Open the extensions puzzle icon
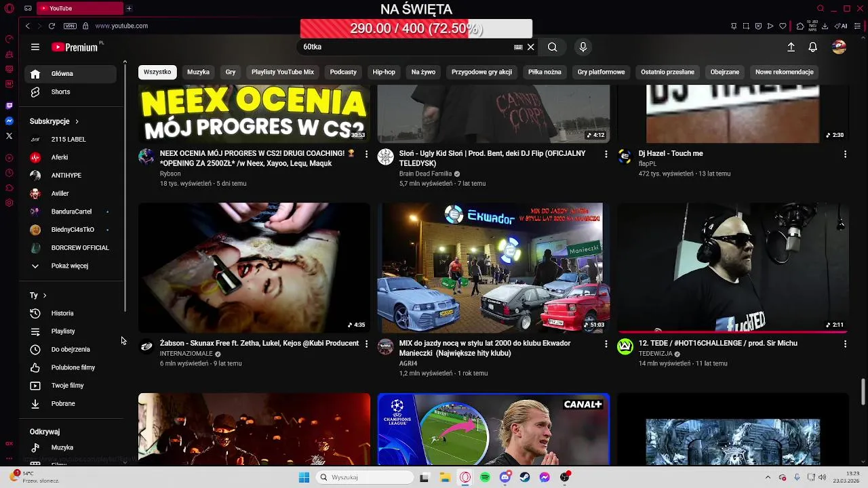868x488 pixels. tap(800, 26)
